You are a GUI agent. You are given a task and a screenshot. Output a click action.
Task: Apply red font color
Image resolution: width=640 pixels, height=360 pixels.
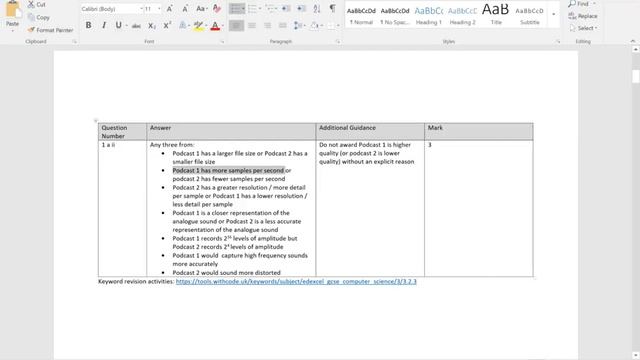(215, 26)
